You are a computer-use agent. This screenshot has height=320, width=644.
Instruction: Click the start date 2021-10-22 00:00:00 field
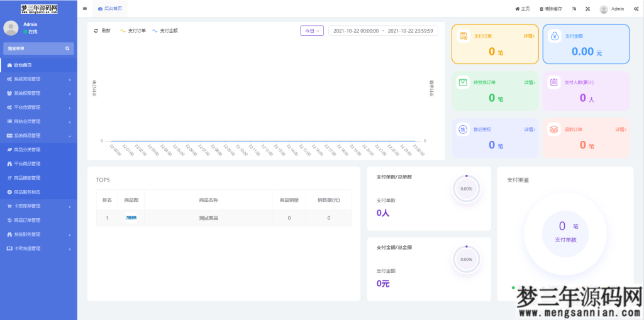point(356,31)
